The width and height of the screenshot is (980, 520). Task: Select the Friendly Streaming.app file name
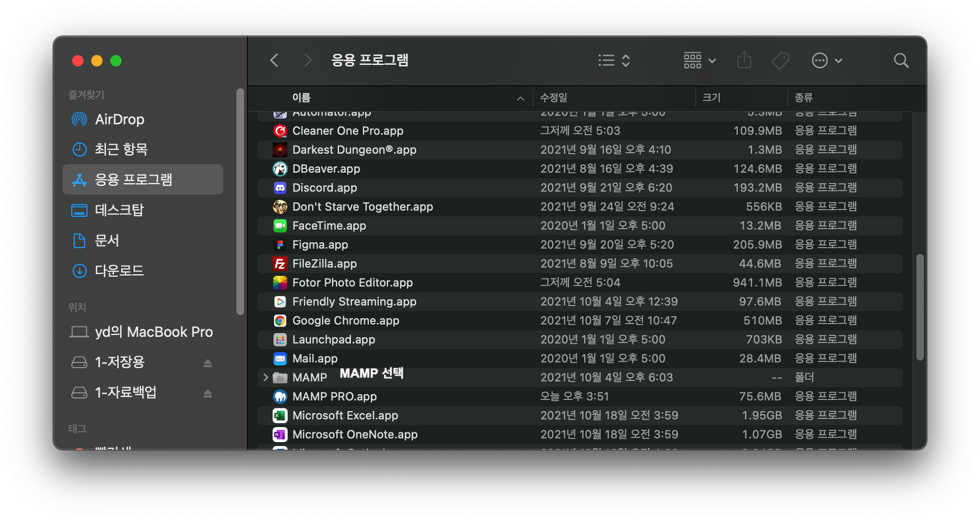(x=354, y=302)
